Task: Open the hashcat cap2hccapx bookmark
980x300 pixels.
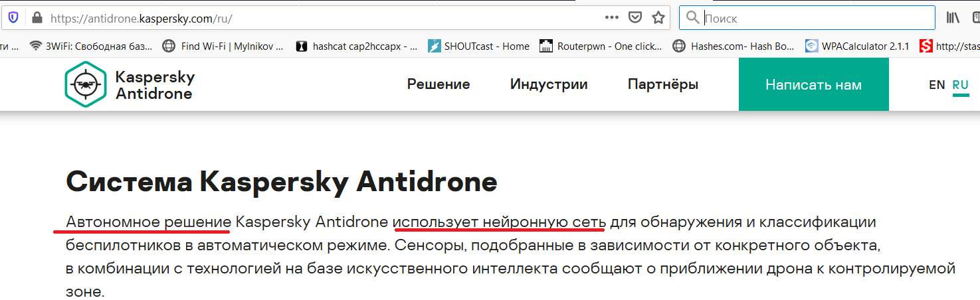Action: point(357,46)
